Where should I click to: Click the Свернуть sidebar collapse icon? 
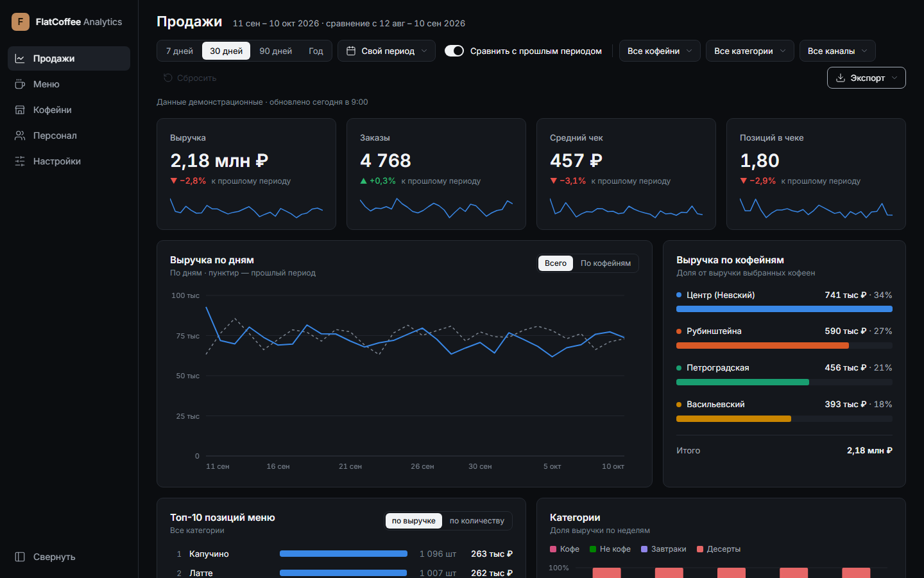[x=20, y=557]
